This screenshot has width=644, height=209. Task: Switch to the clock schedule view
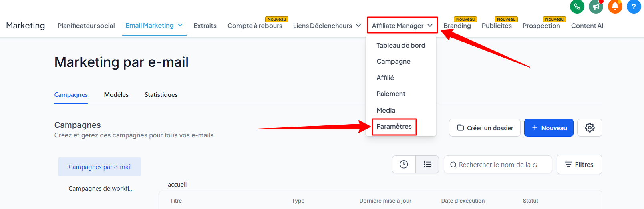[x=404, y=165]
